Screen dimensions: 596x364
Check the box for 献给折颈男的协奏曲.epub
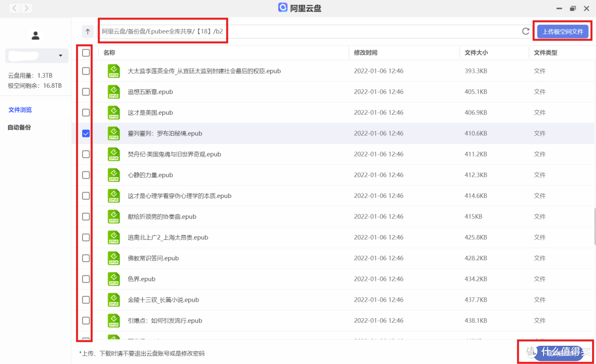pyautogui.click(x=86, y=217)
